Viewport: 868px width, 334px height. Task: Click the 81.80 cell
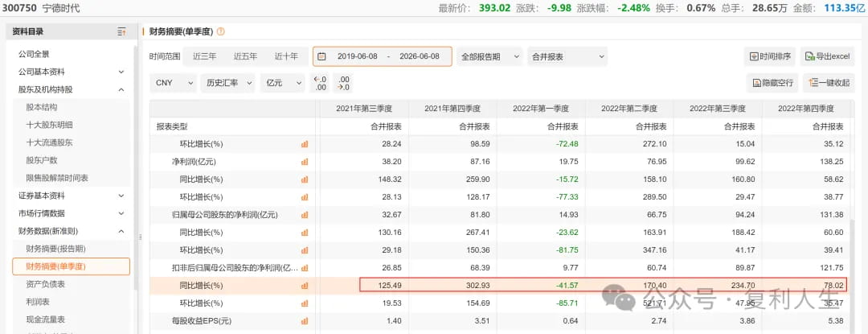point(480,215)
